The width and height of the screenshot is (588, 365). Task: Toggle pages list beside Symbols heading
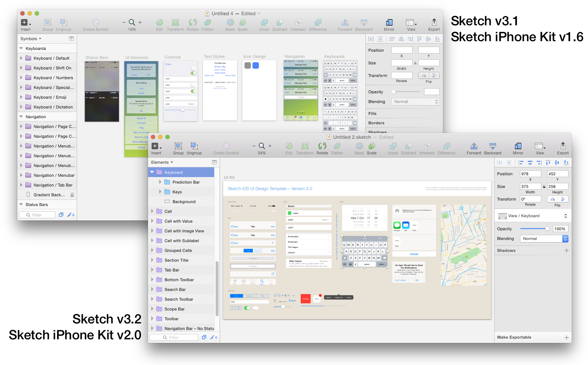coord(71,39)
